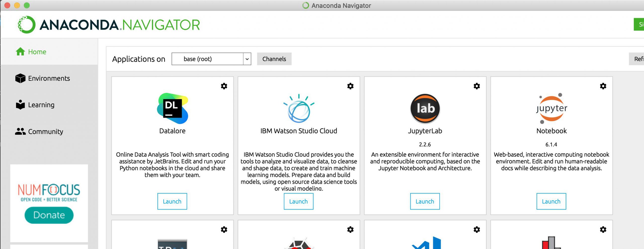Switch to the Environments tab

click(49, 78)
